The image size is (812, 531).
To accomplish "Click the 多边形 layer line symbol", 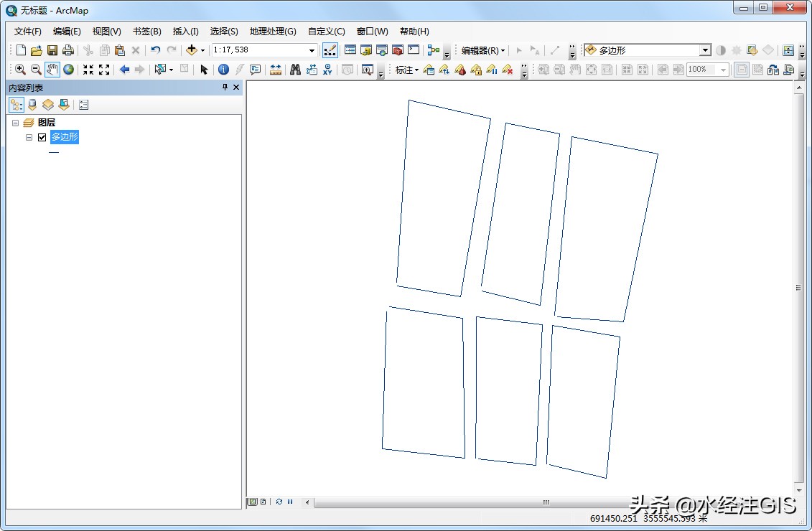I will click(x=54, y=152).
